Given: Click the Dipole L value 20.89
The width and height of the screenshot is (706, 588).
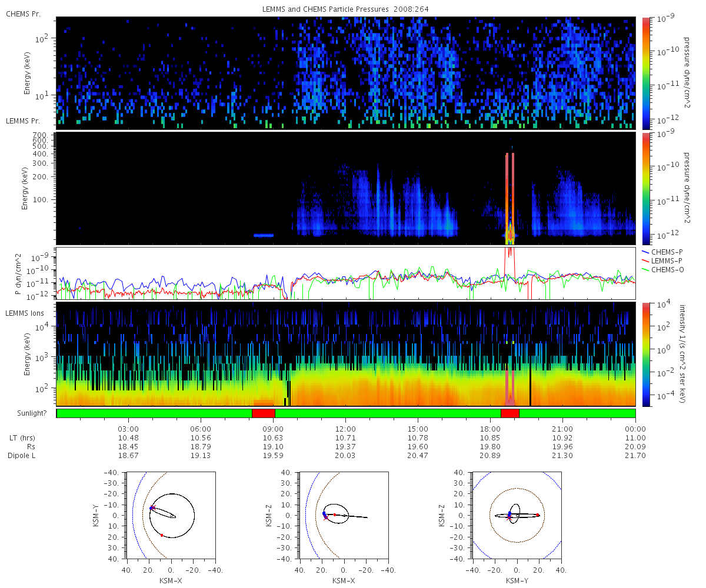Looking at the screenshot, I should (x=490, y=456).
